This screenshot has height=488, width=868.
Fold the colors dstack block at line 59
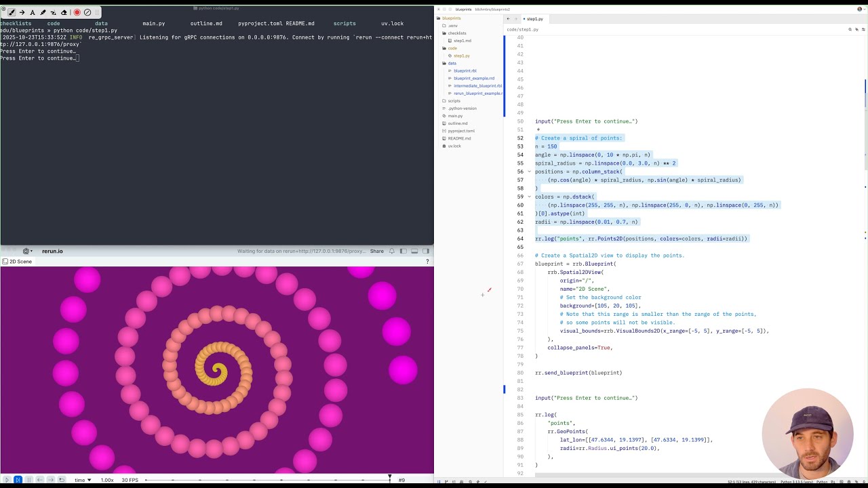[x=529, y=197]
